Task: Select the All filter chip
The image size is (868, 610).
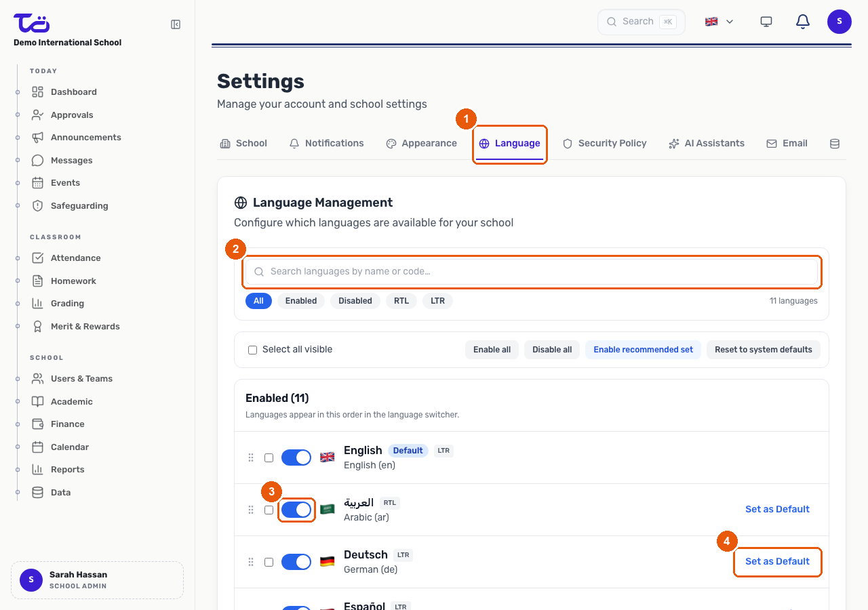Action: click(258, 301)
